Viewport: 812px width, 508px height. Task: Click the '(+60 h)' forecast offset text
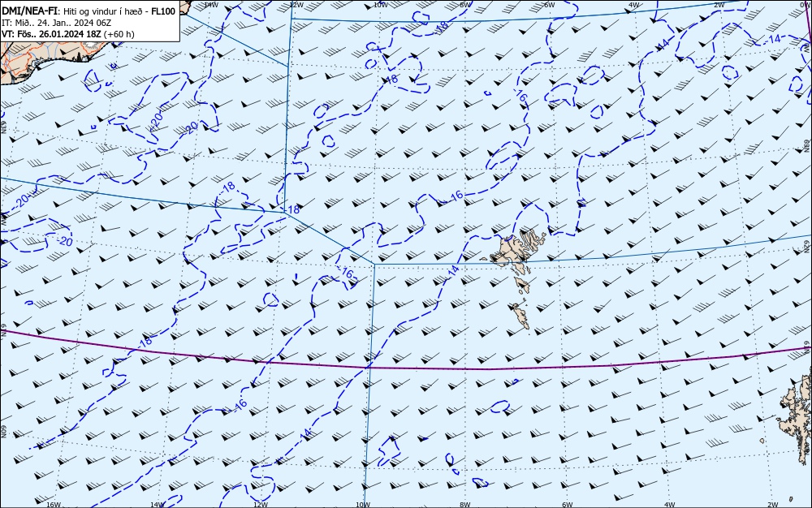click(119, 34)
